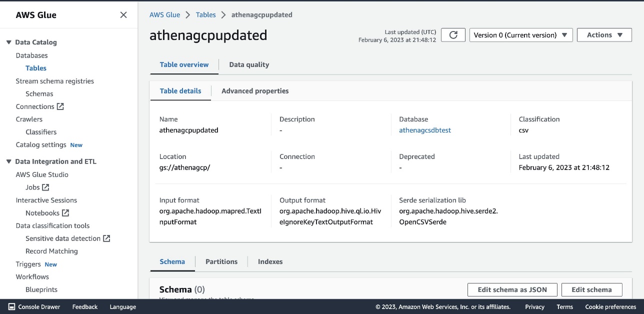This screenshot has height=314, width=644.
Task: Close the AWS Glue navigation panel
Action: [123, 15]
